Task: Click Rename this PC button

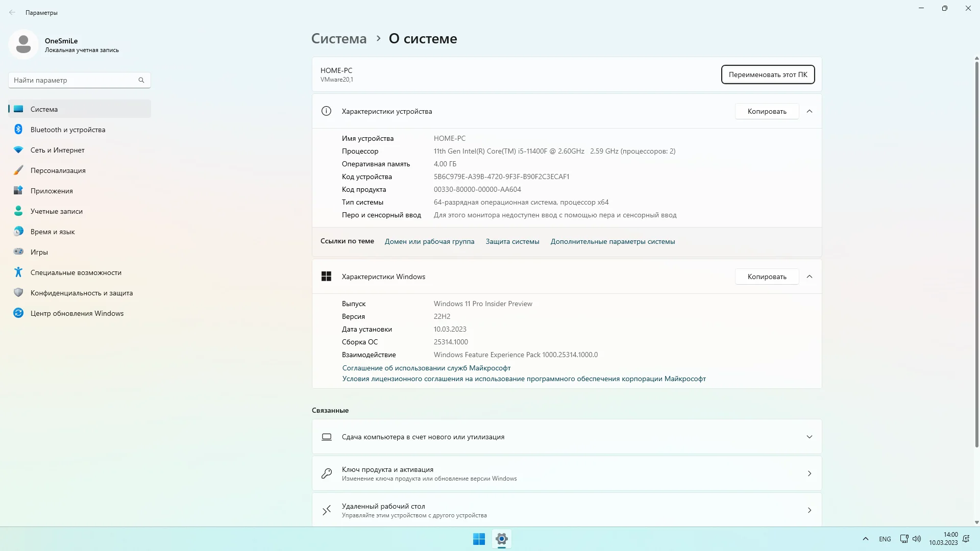Action: pos(768,74)
